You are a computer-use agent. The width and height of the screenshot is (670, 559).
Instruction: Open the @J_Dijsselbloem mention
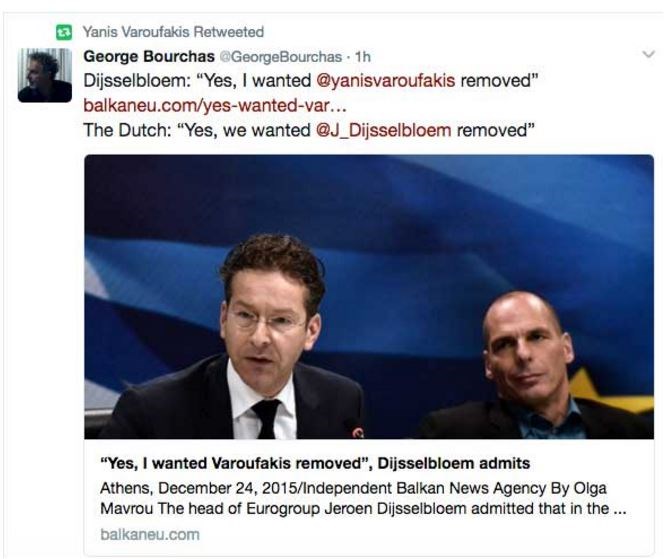click(383, 130)
